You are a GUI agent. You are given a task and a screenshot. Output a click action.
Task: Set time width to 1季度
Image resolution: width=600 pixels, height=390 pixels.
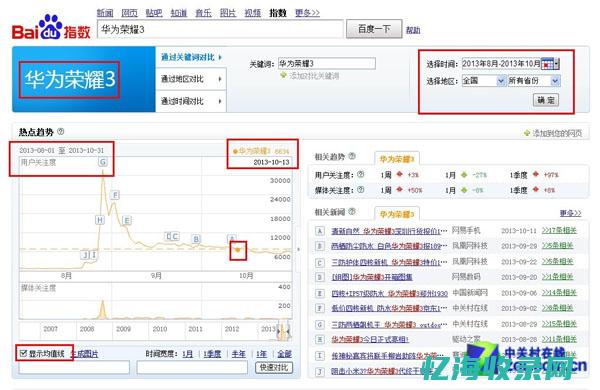212,354
